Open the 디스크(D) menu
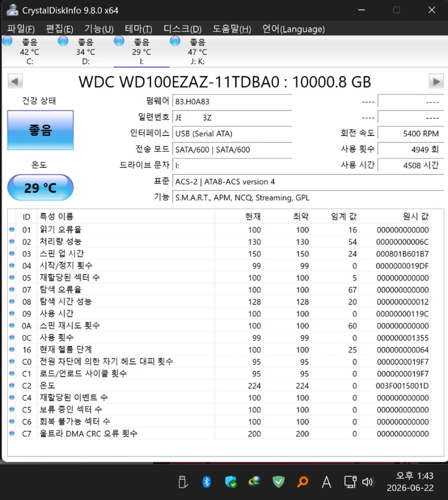Viewport: 448px width, 500px height. click(x=182, y=29)
